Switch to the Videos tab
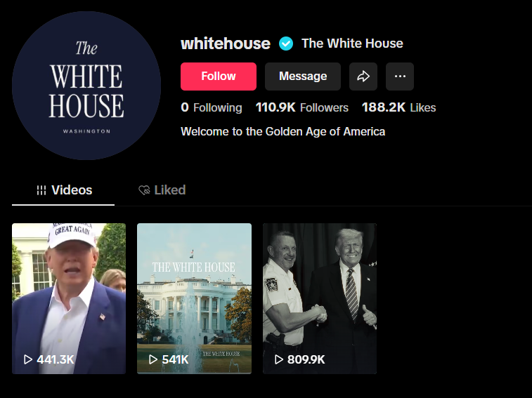 63,190
